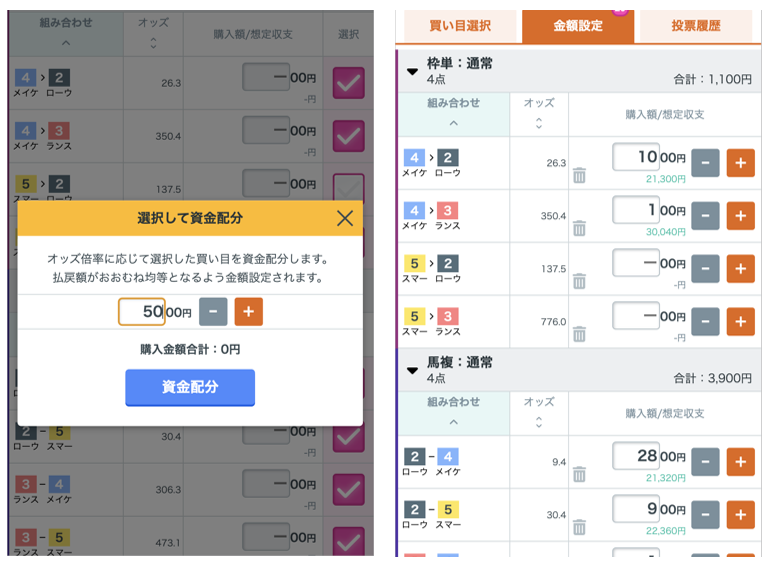Viewport: 772px width, 574px height.
Task: Click the blue 資金配分 button
Action: coord(190,387)
